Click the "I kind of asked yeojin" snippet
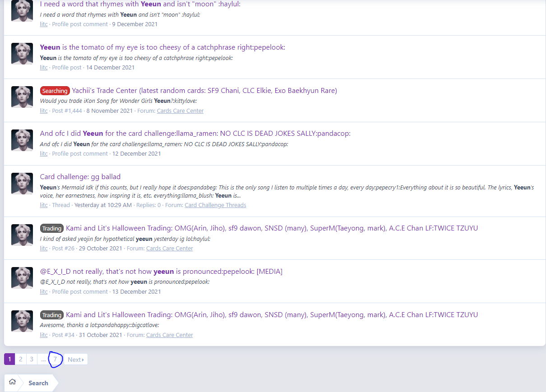Viewport: 546px width, 392px height. 125,239
